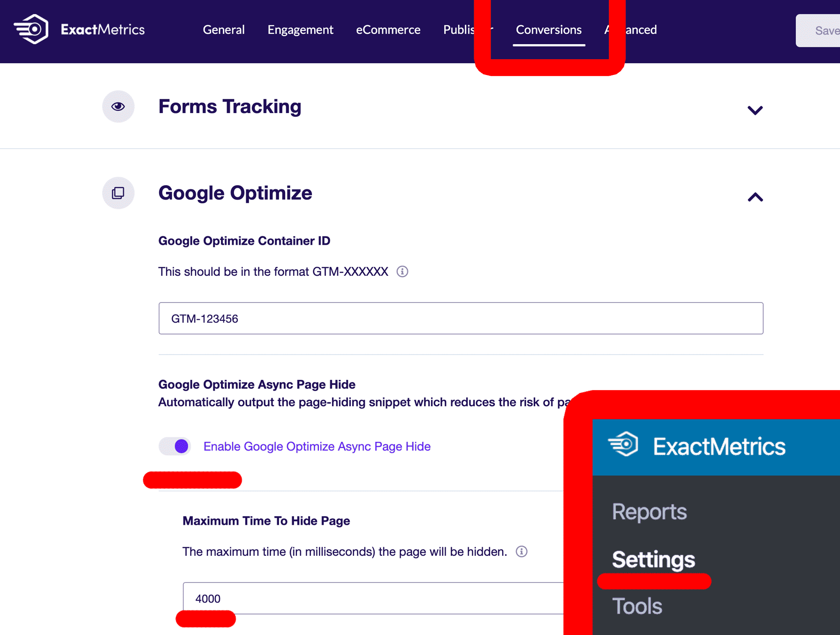Click the Forms Tracking eye icon
The image size is (840, 635).
tap(118, 106)
